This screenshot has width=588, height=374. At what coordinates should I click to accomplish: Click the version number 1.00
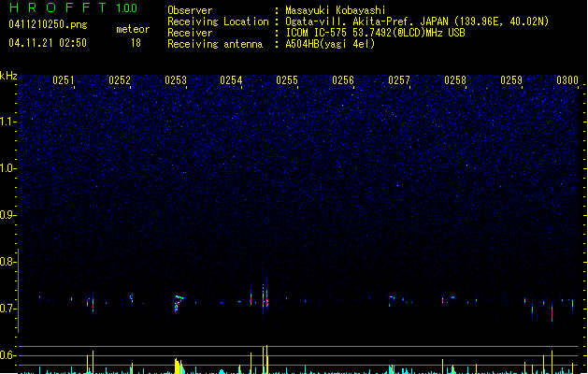click(126, 7)
